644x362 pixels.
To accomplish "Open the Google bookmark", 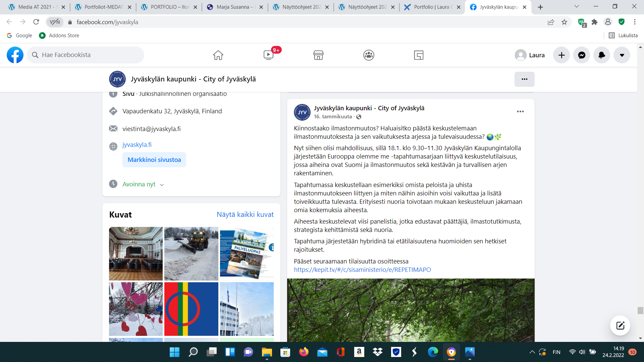I will (19, 36).
